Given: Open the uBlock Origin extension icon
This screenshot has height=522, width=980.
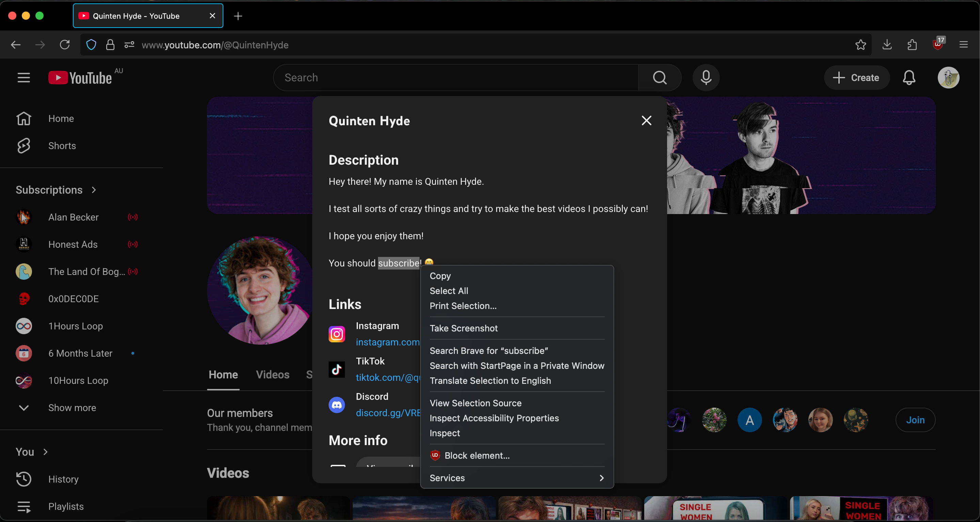Looking at the screenshot, I should pos(937,45).
